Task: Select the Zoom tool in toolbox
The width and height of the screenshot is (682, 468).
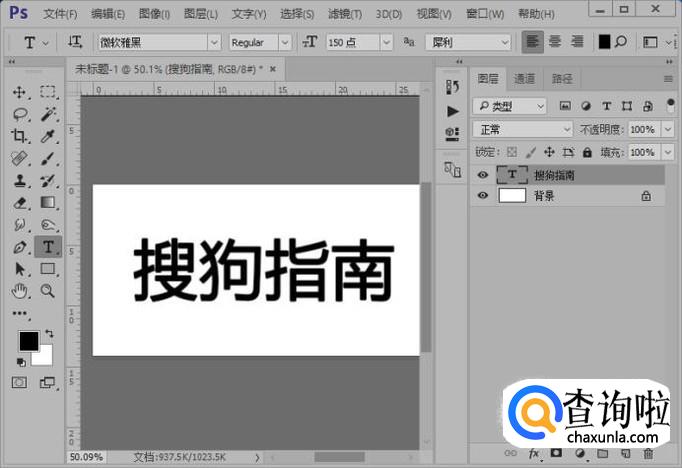Action: pyautogui.click(x=48, y=291)
